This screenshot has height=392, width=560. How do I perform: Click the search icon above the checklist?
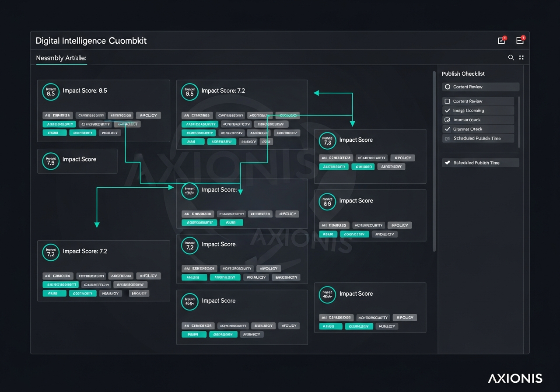511,57
